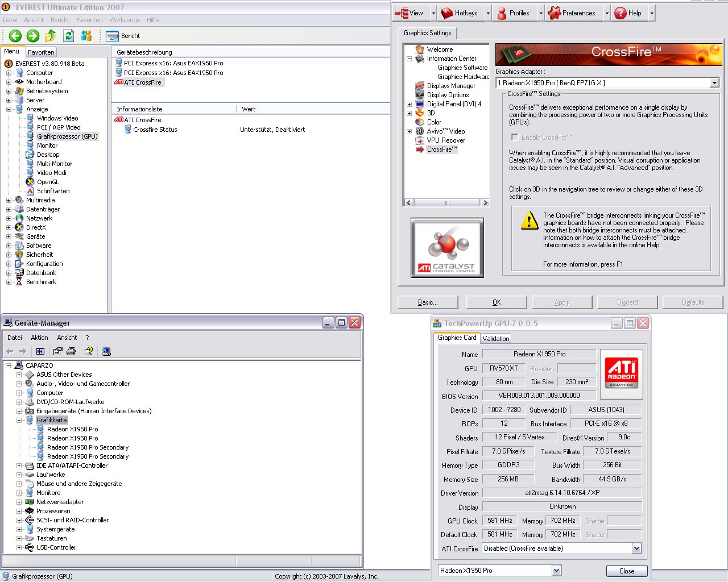This screenshot has width=728, height=582.
Task: Click the Apply button in Catalyst
Action: [x=562, y=302]
